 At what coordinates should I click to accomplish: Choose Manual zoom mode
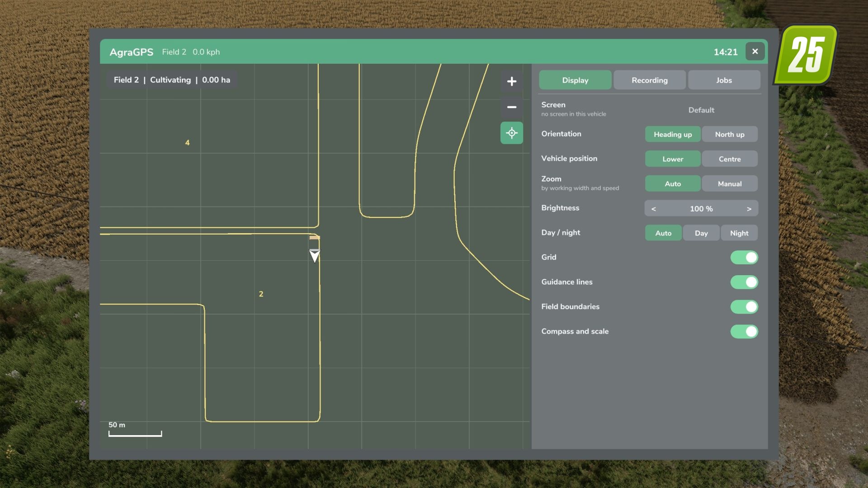point(730,183)
